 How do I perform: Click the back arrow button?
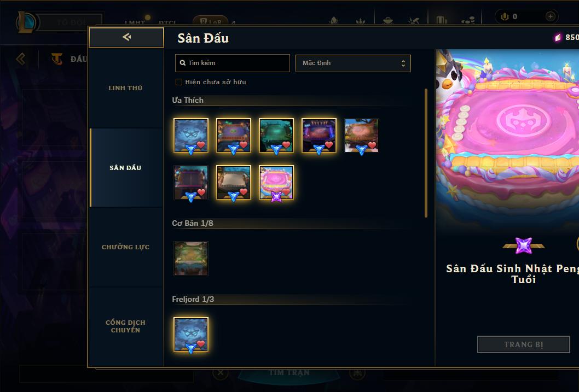[x=126, y=37]
